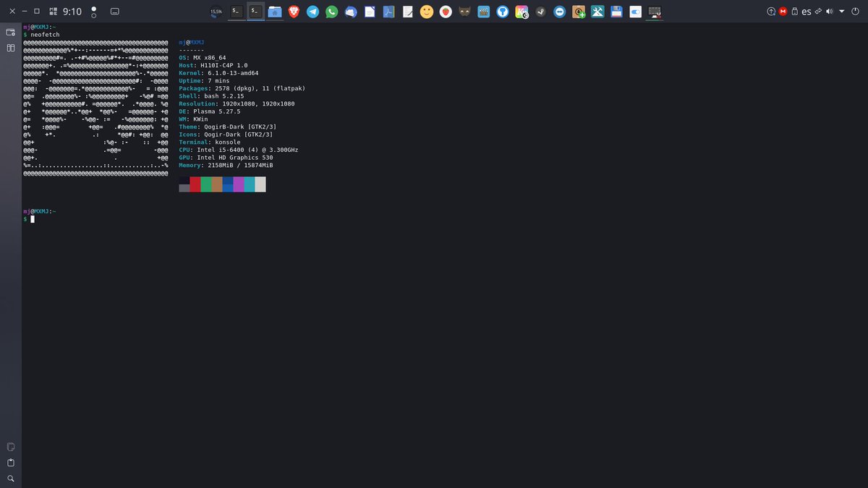Click the 'OS: MX x86_64' line
868x488 pixels.
click(203, 57)
